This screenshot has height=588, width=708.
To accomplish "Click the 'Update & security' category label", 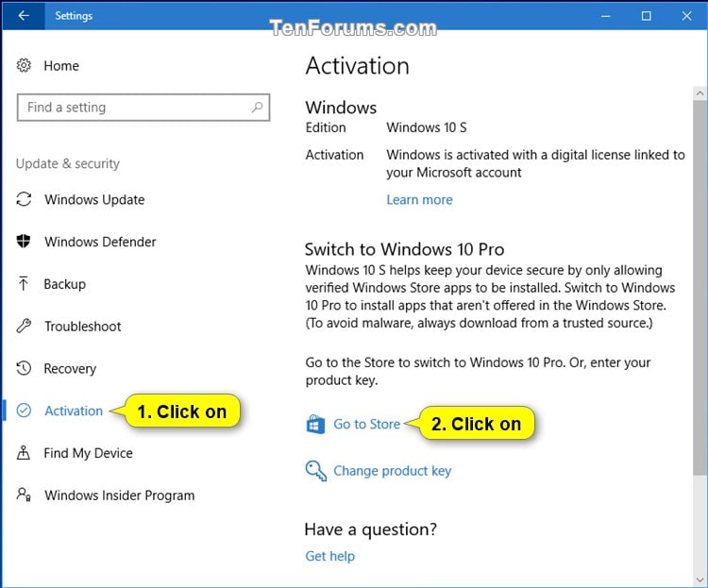I will 68,163.
